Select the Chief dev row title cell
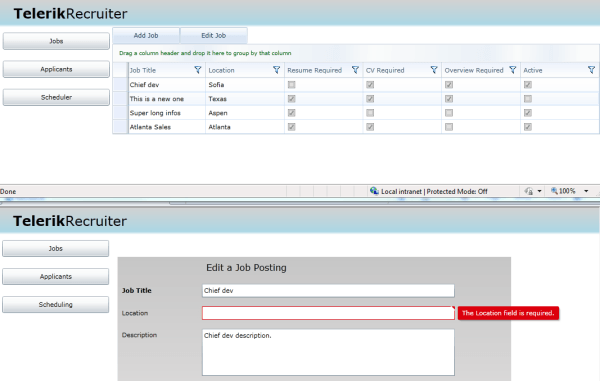Image resolution: width=600 pixels, height=381 pixels. [166, 85]
